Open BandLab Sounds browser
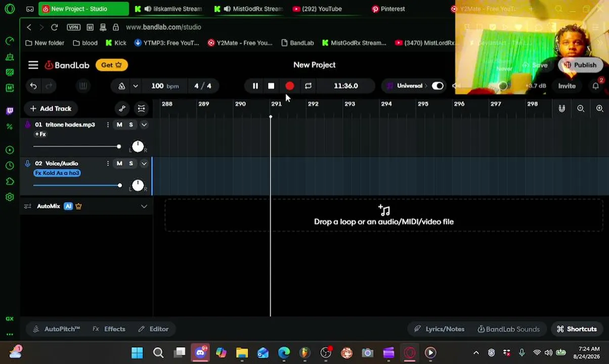 (508, 329)
